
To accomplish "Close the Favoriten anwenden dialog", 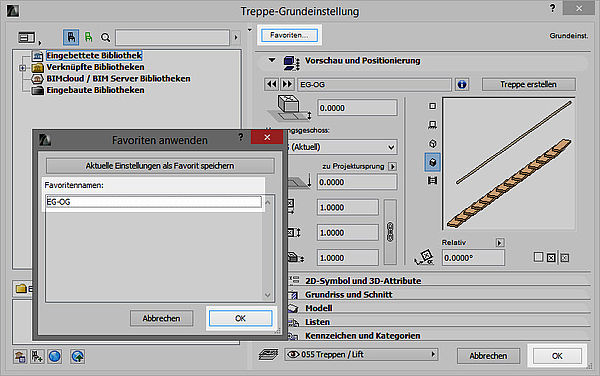I will click(x=267, y=137).
